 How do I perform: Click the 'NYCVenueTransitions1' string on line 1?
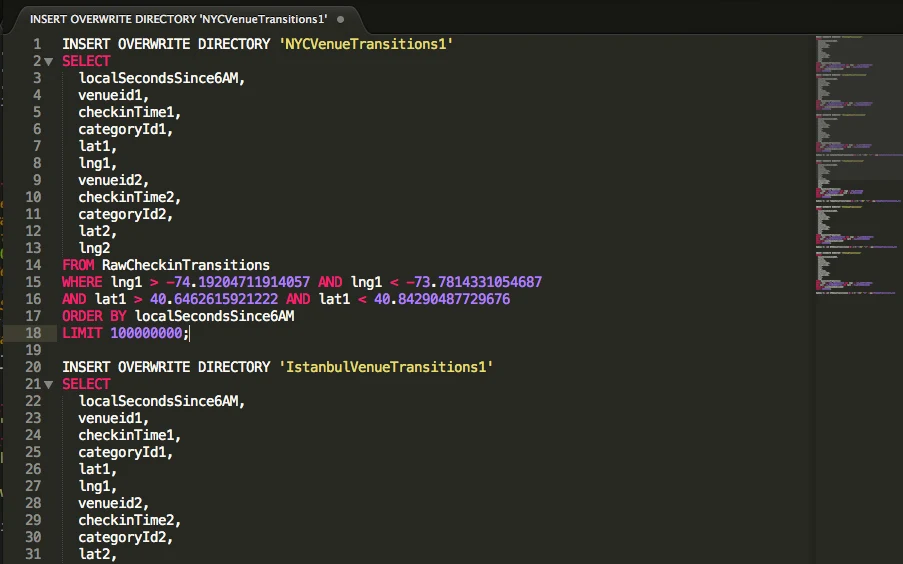[367, 44]
